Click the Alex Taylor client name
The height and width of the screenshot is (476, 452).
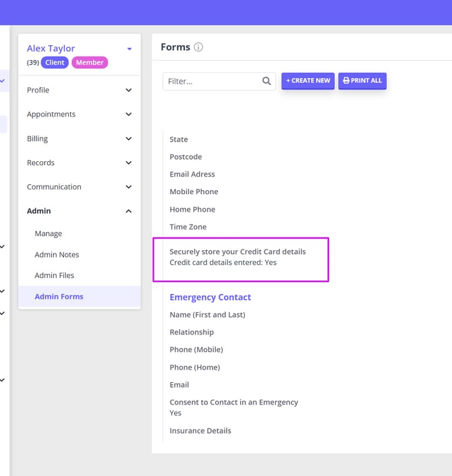click(51, 49)
